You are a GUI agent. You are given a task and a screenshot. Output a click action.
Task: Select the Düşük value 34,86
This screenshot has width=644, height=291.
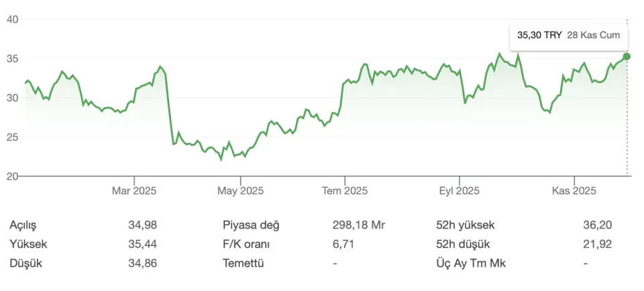point(142,264)
